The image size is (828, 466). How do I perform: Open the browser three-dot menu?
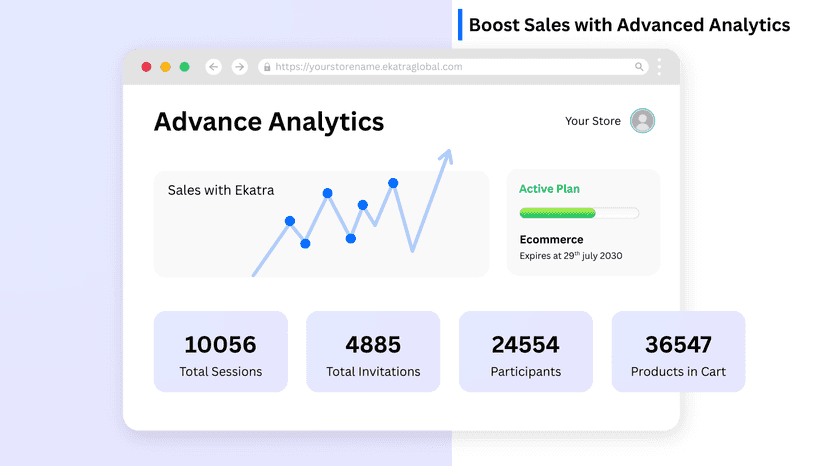click(x=659, y=67)
